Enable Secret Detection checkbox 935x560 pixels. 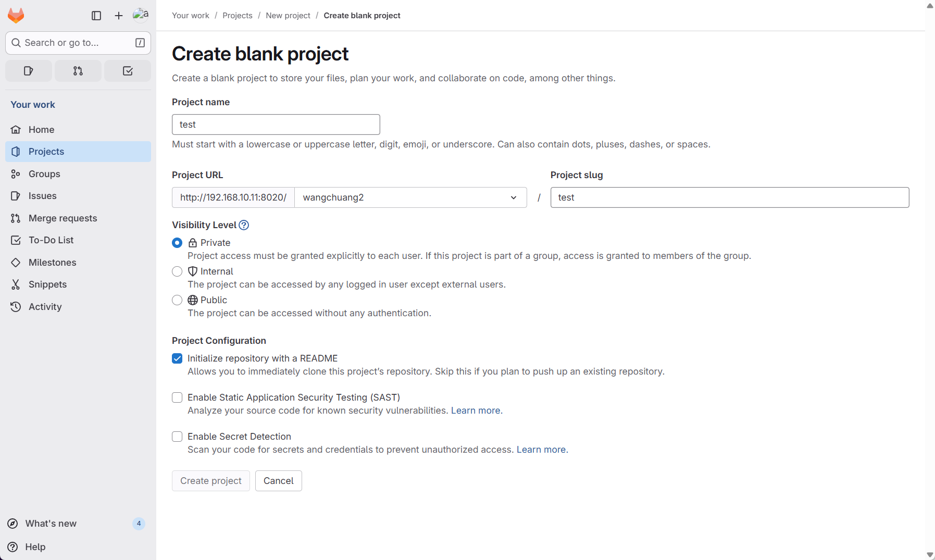coord(177,437)
